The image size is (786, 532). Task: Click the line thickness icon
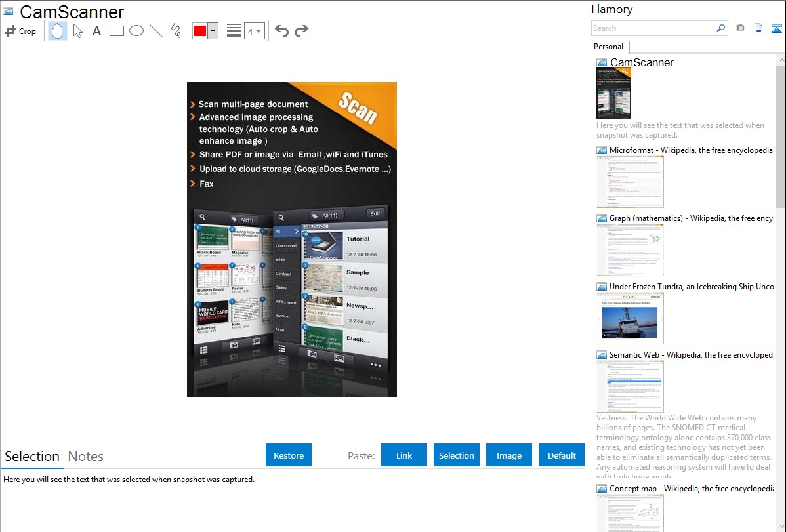point(234,31)
